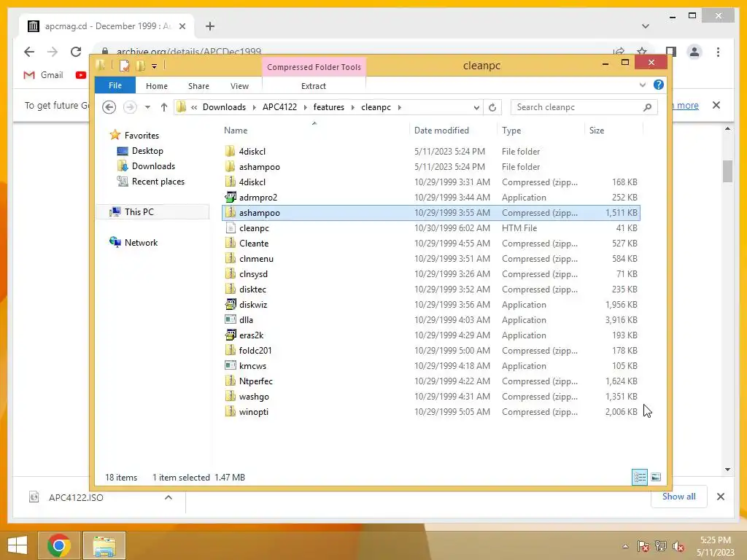Click Properties icon in quick access toolbar

click(x=124, y=66)
